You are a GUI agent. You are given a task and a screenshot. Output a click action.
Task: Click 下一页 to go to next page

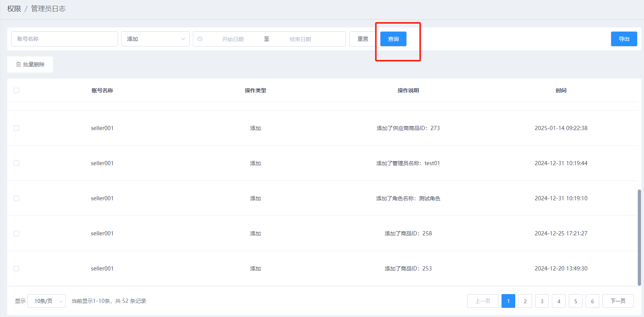pyautogui.click(x=618, y=301)
